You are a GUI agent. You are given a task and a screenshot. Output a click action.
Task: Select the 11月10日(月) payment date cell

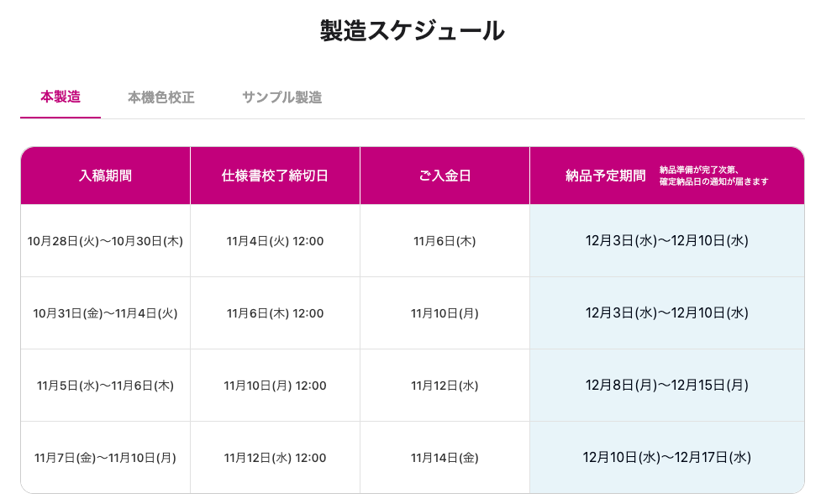point(445,313)
